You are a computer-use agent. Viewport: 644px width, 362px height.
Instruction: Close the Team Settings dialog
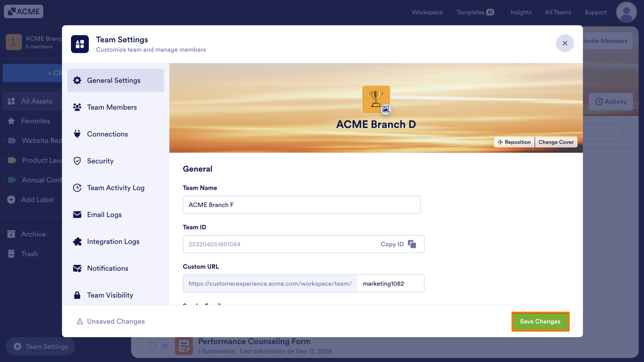(x=565, y=43)
